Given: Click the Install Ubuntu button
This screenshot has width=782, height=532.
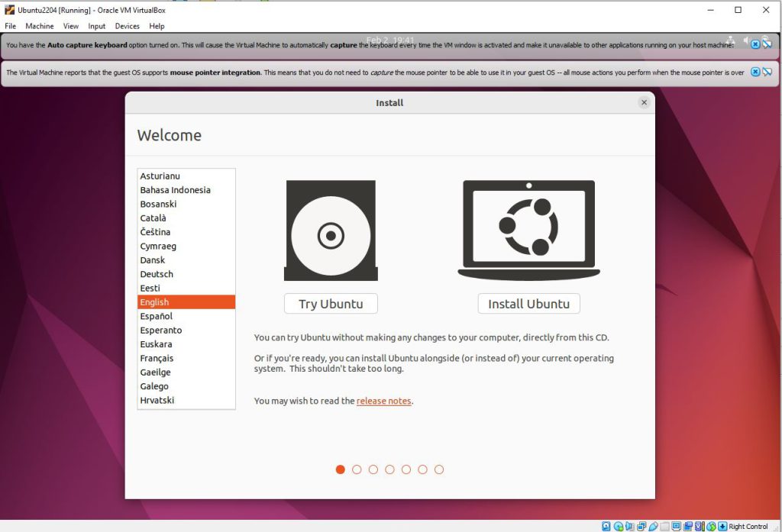Looking at the screenshot, I should click(528, 304).
